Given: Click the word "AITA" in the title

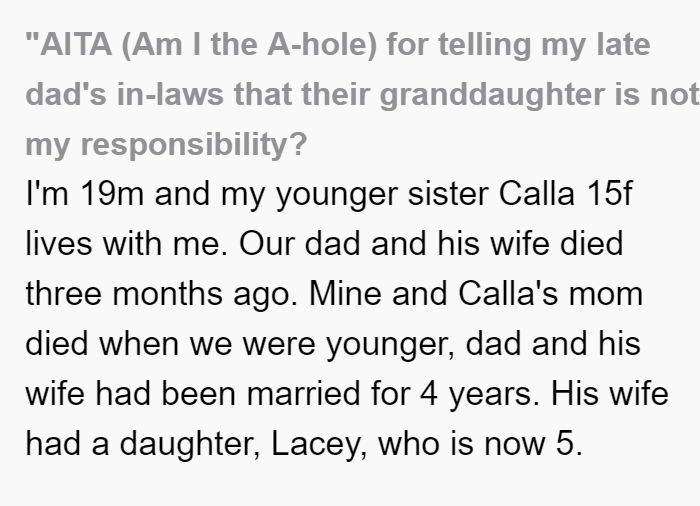Looking at the screenshot, I should click(76, 45).
